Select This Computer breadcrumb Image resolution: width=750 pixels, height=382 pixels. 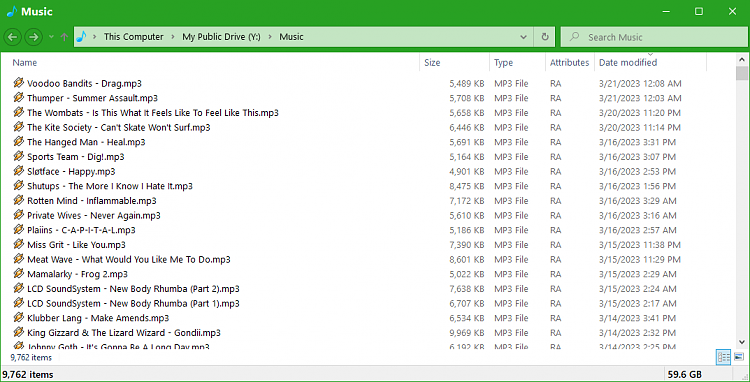133,37
